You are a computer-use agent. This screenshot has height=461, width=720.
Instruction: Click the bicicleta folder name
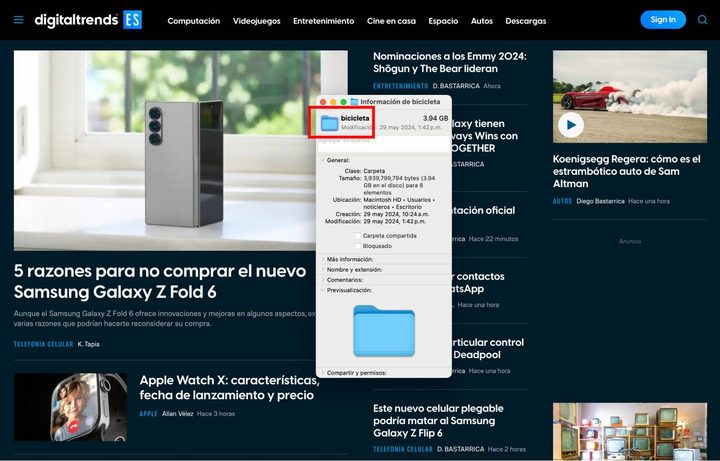(x=354, y=118)
